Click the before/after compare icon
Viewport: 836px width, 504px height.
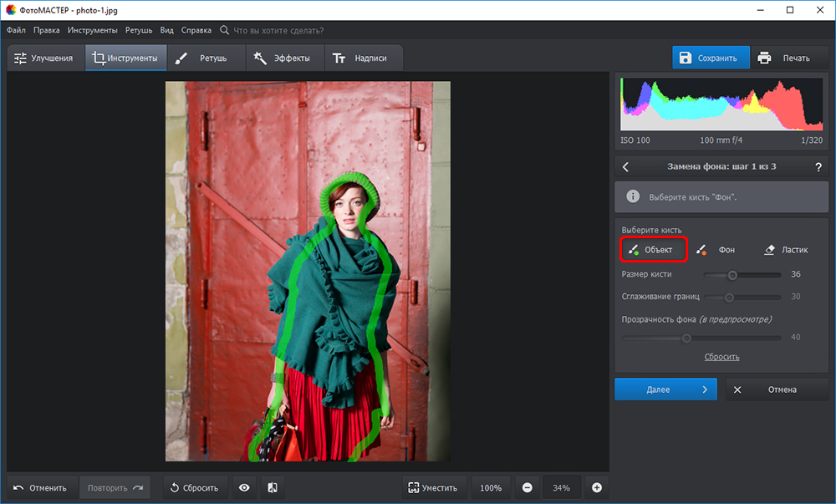pyautogui.click(x=272, y=488)
